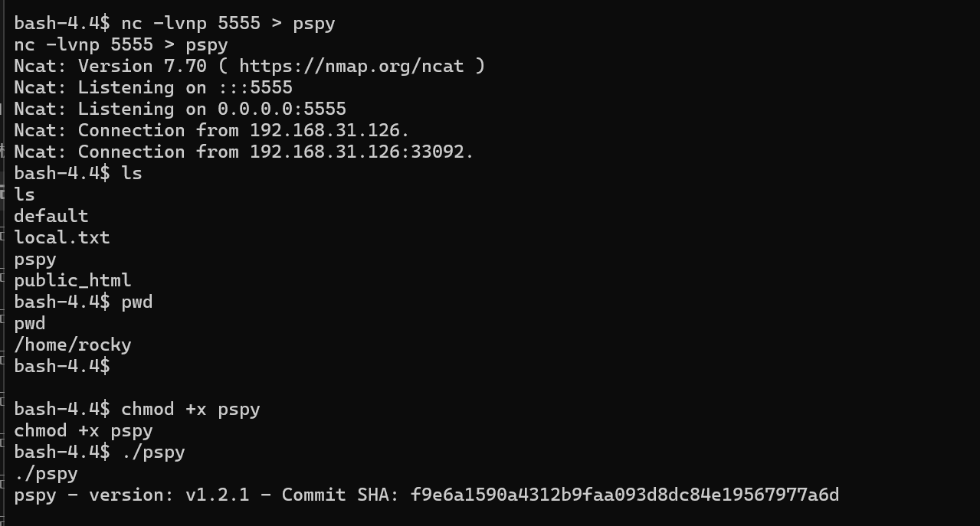Click the echoed 'pwd' line above /home/rocky
The height and width of the screenshot is (526, 980).
click(30, 323)
